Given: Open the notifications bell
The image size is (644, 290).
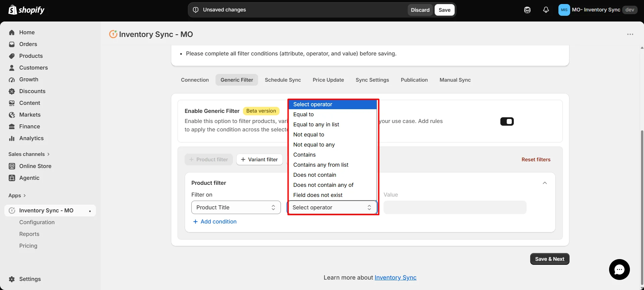Looking at the screenshot, I should click(546, 10).
